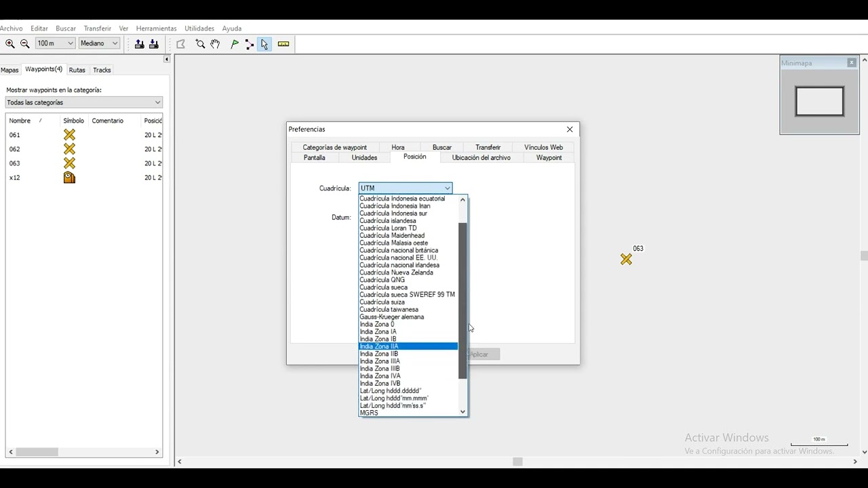This screenshot has height=488, width=868.
Task: Choose Lat/Long hddd.ddddd° option
Action: click(408, 391)
